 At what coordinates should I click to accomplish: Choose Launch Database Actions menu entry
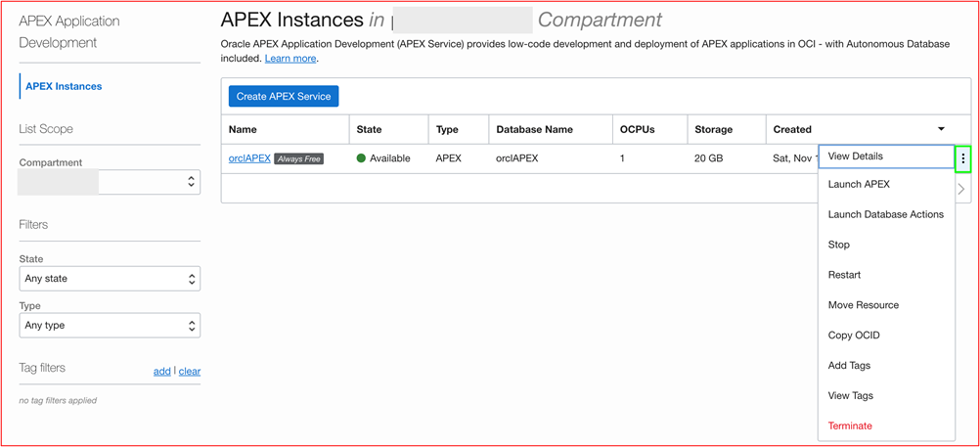pos(886,214)
